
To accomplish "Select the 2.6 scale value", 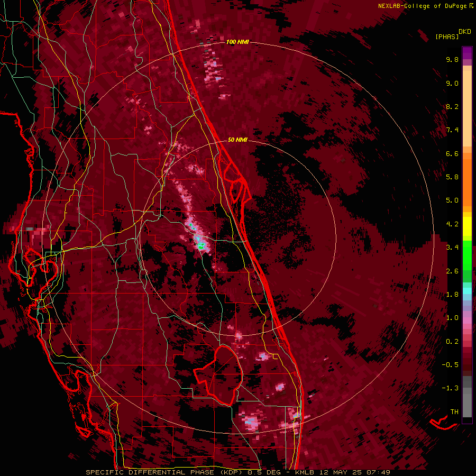I will pos(452,271).
